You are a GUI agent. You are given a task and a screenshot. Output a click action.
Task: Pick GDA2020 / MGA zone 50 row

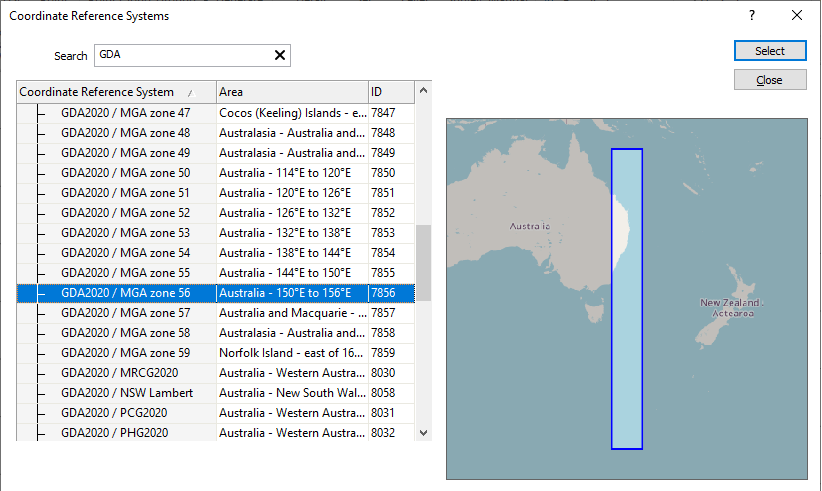125,173
